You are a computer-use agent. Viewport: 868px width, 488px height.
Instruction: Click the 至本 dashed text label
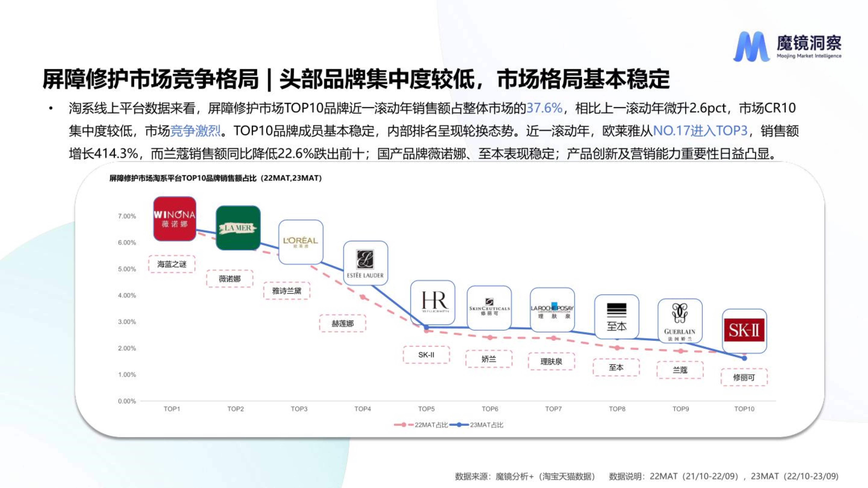[616, 368]
